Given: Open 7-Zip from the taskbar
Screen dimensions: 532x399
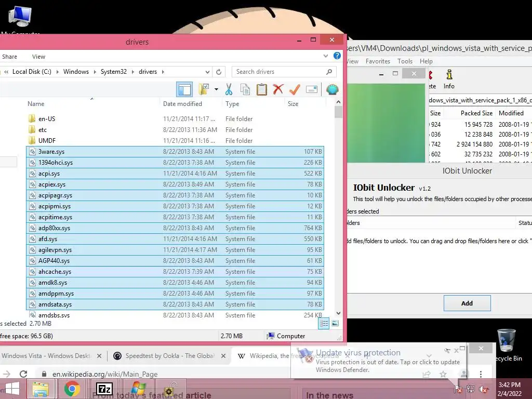Looking at the screenshot, I should (x=104, y=389).
